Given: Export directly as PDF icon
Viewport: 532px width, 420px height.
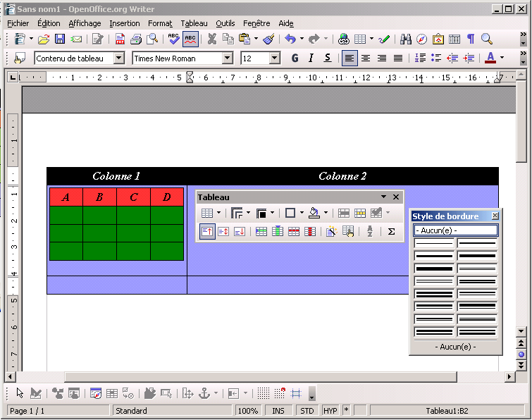Looking at the screenshot, I should click(120, 39).
